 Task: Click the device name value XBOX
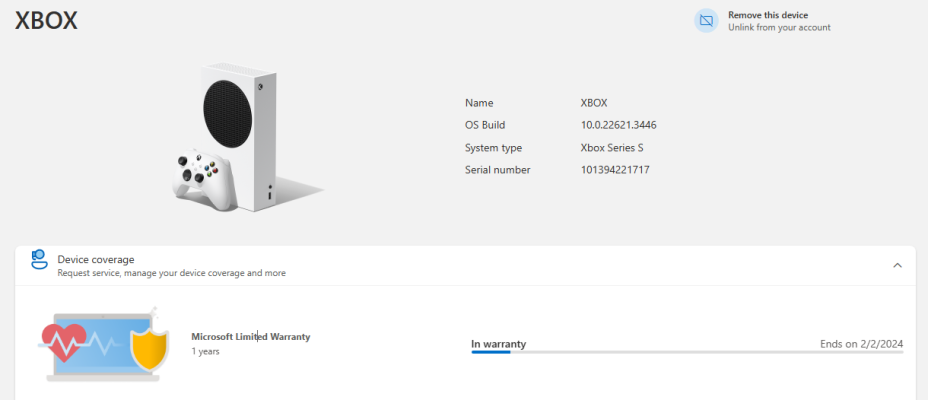pos(594,103)
